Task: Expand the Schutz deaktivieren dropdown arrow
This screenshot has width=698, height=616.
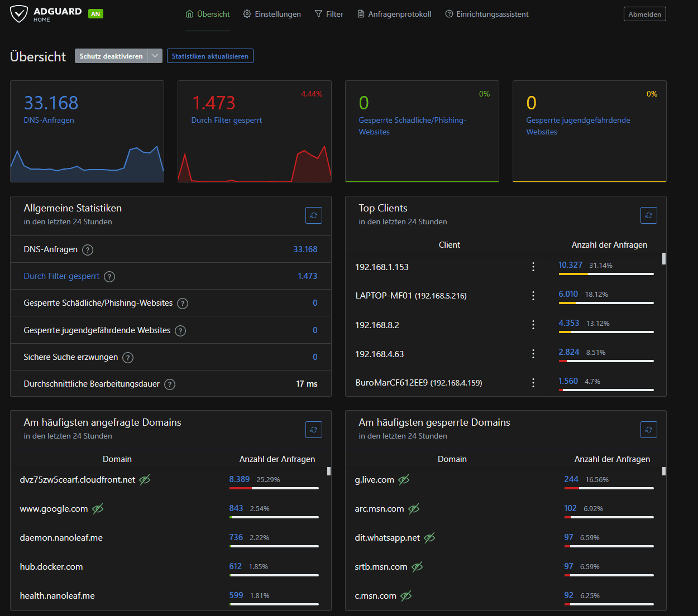Action: click(x=155, y=56)
